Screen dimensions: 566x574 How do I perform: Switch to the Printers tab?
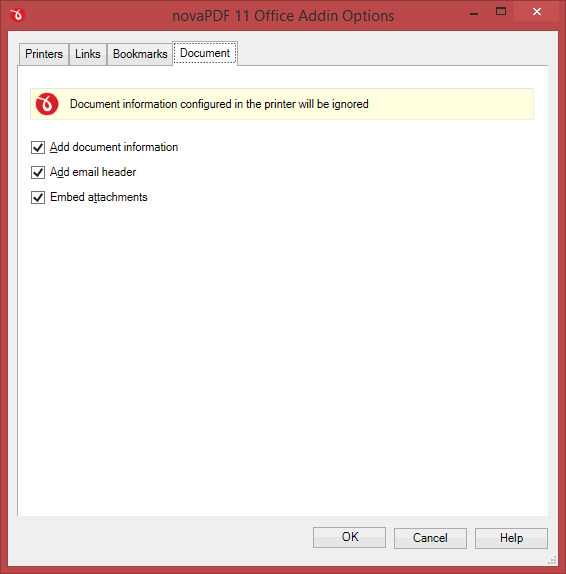point(44,54)
